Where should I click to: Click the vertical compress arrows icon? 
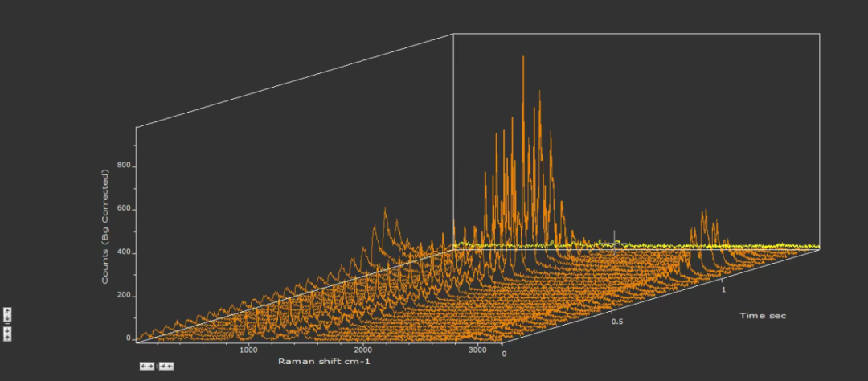(7, 334)
